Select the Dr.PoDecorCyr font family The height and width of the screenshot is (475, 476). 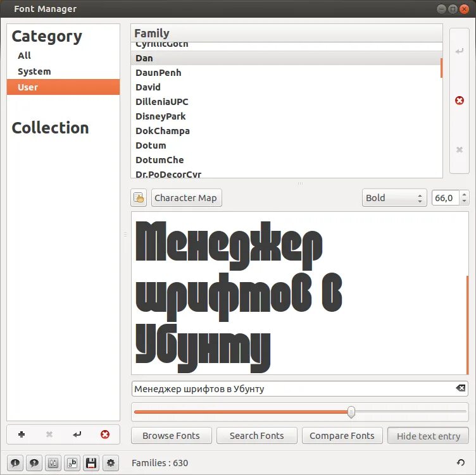coord(285,173)
